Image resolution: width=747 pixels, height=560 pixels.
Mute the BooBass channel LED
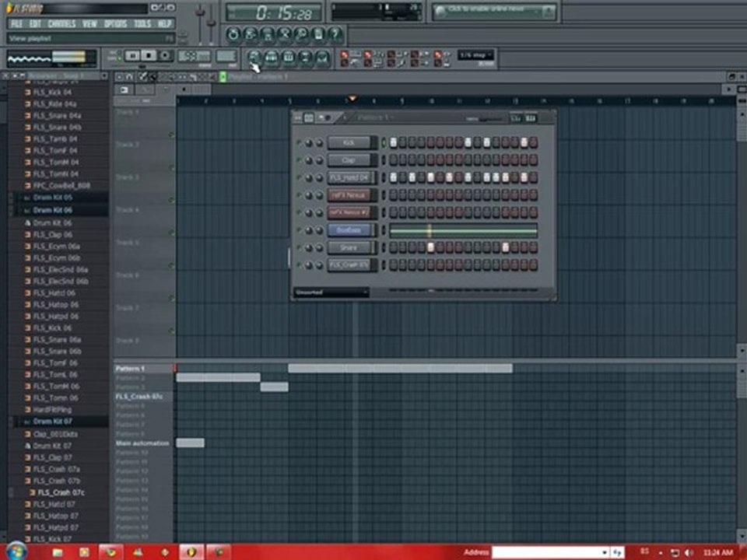coord(299,230)
